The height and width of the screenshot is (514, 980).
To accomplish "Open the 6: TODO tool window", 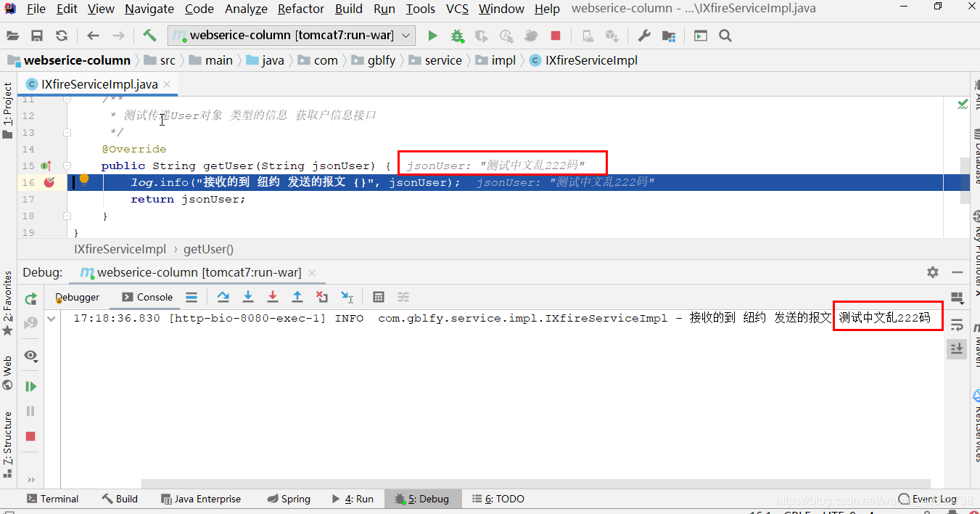I will point(498,499).
